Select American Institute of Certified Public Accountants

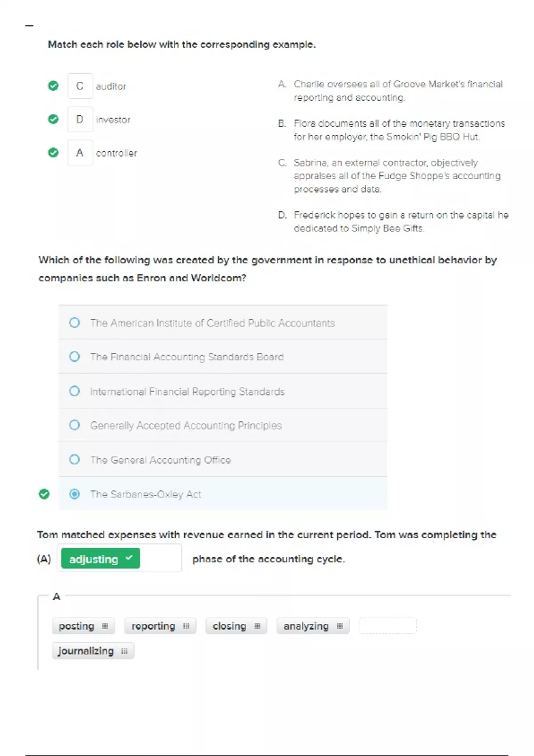pyautogui.click(x=75, y=322)
